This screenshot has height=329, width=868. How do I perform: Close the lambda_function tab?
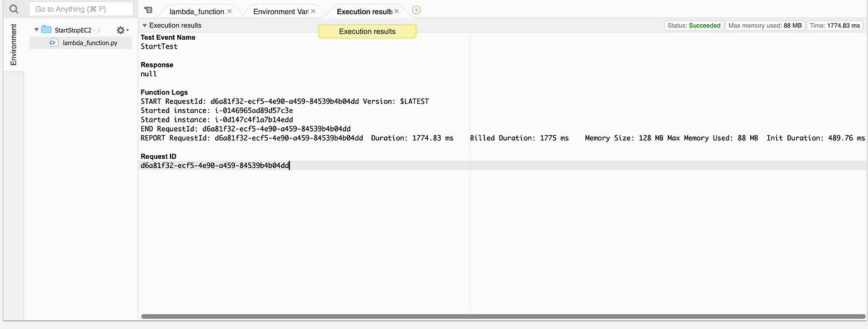click(x=230, y=11)
